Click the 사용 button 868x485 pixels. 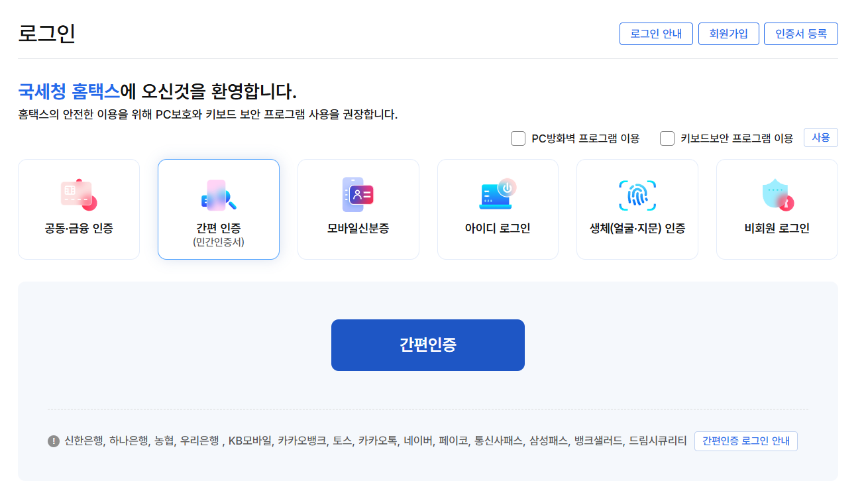point(821,138)
